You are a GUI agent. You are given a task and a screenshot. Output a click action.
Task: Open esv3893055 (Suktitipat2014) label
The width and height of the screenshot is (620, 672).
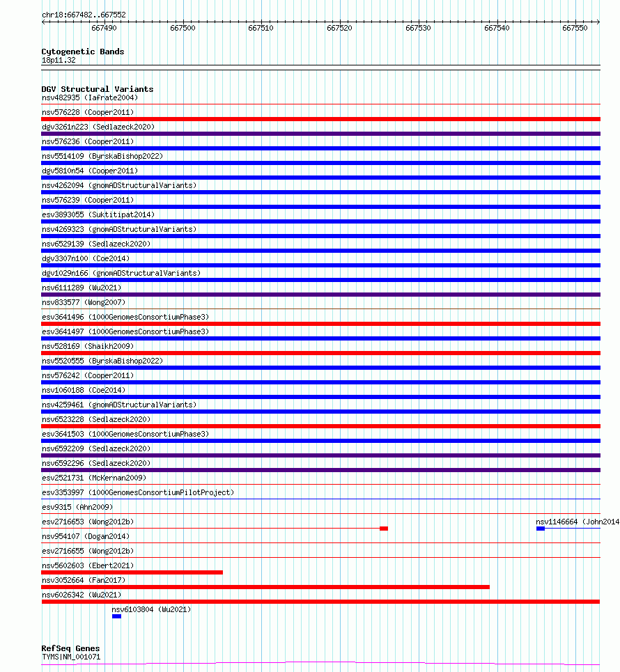[x=98, y=214]
